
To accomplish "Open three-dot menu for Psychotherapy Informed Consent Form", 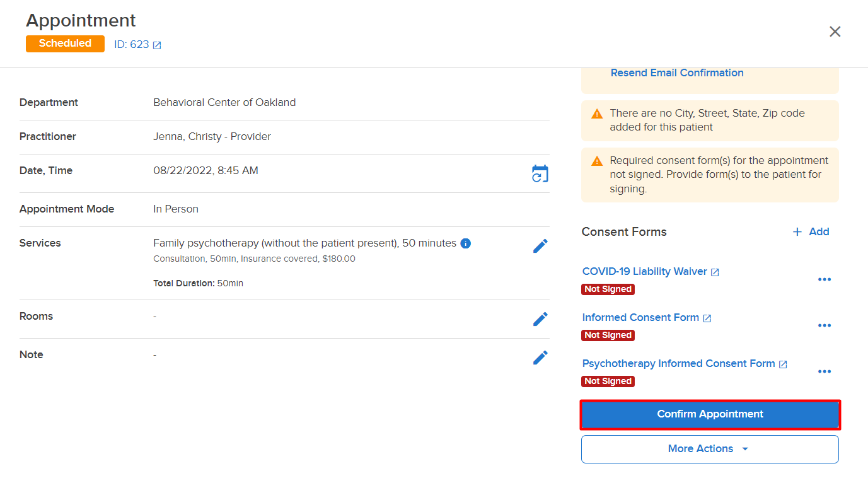I will [x=824, y=371].
